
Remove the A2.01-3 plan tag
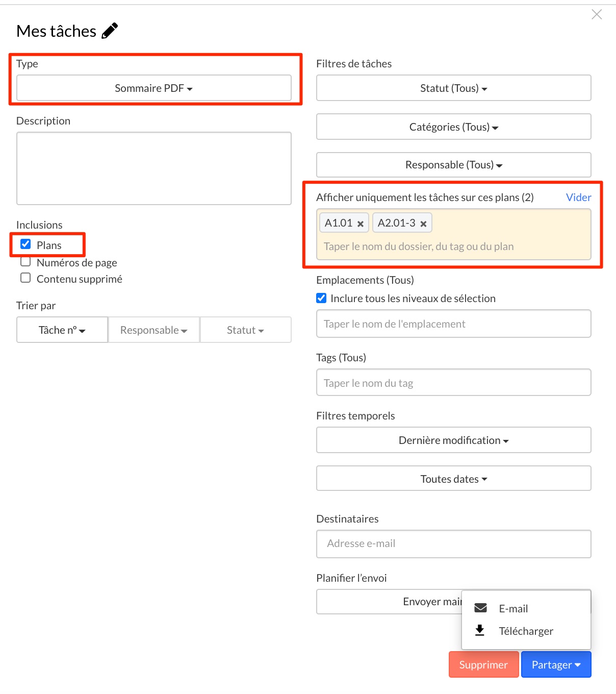423,224
